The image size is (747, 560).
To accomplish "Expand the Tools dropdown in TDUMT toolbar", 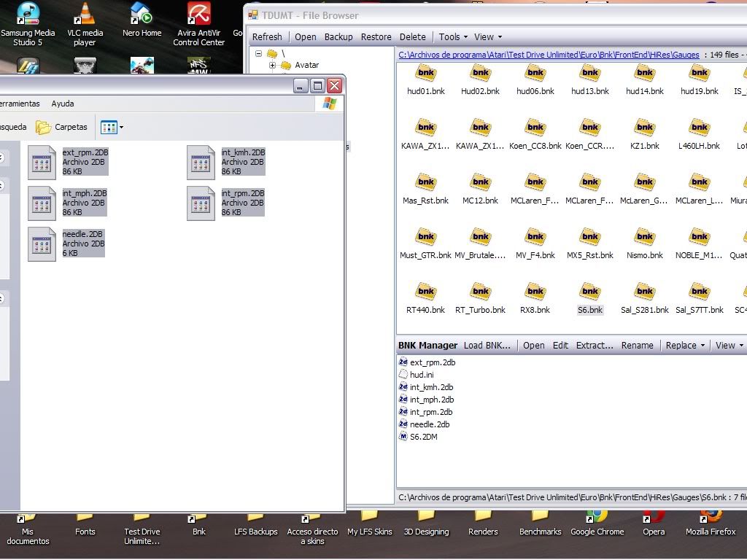I will coord(453,36).
